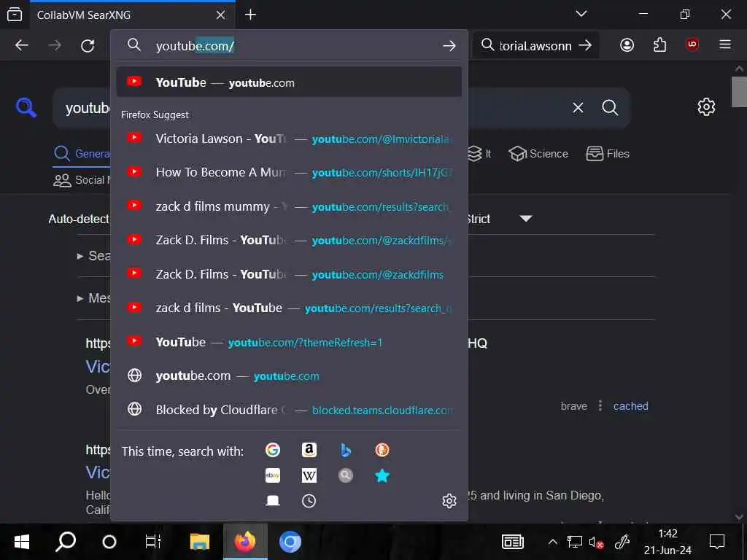
Task: Search bookmarks with the star icon
Action: pyautogui.click(x=382, y=475)
